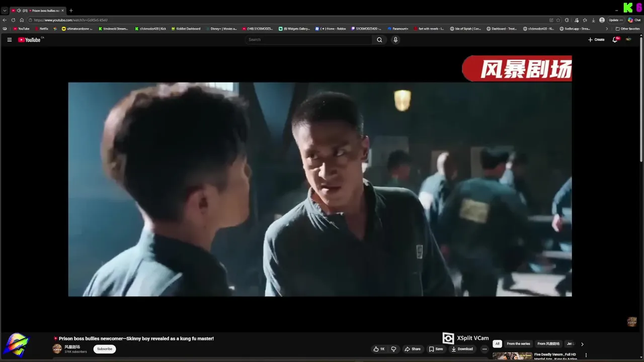Subscribe to the 风暴剧场 channel
Viewport: 644px width, 362px height.
[x=105, y=349]
